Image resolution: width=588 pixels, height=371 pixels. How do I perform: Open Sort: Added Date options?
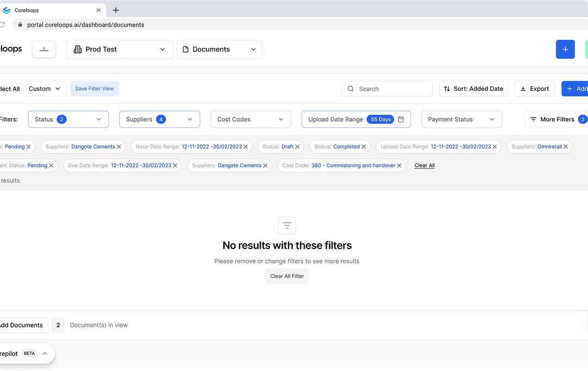click(473, 89)
